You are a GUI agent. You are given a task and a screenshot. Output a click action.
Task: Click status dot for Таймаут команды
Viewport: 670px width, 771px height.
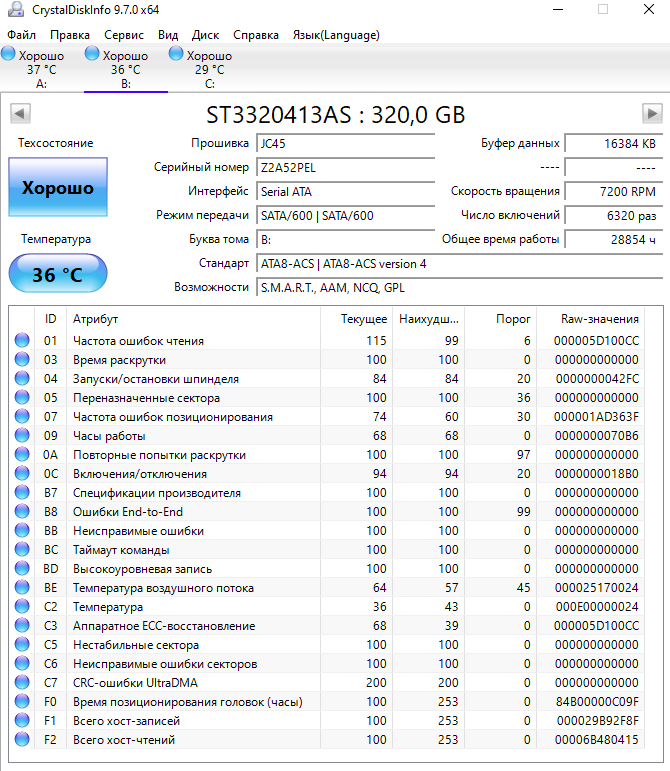pyautogui.click(x=22, y=550)
